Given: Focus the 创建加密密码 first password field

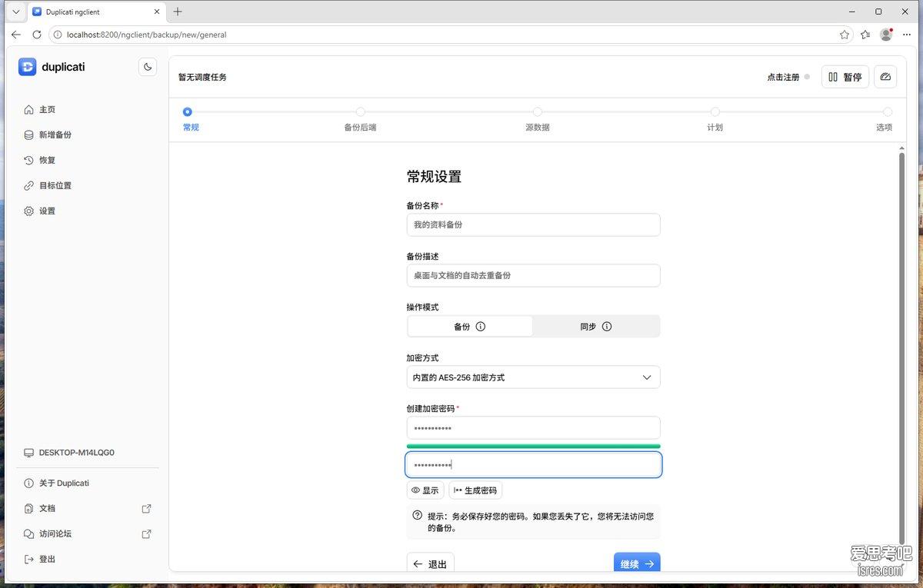Looking at the screenshot, I should coord(533,428).
